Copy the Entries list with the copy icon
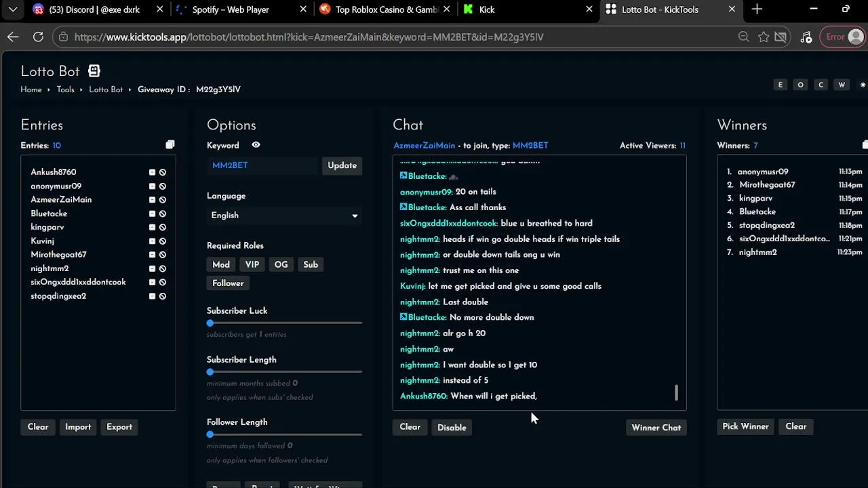Image resolution: width=868 pixels, height=488 pixels. pos(170,144)
